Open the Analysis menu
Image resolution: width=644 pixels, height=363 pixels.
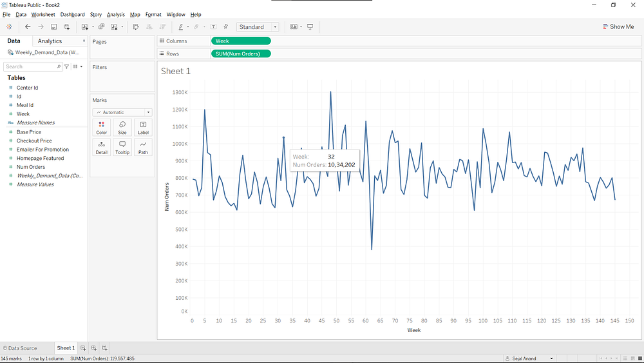tap(116, 14)
